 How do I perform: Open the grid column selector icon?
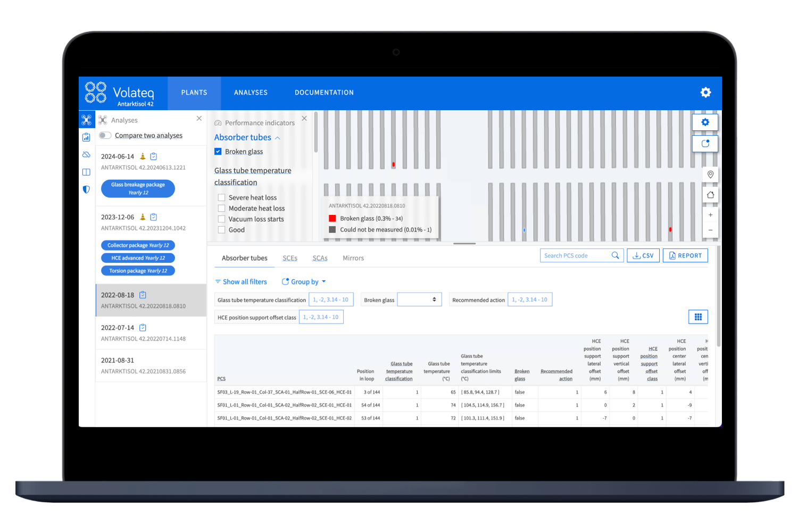point(698,317)
